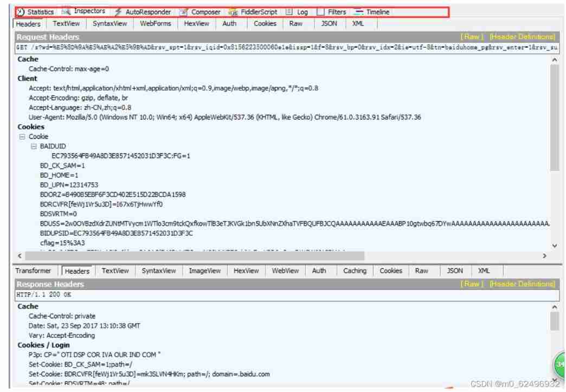Viewport: 566px width, 392px height.
Task: Select response TextView tab
Action: click(115, 271)
